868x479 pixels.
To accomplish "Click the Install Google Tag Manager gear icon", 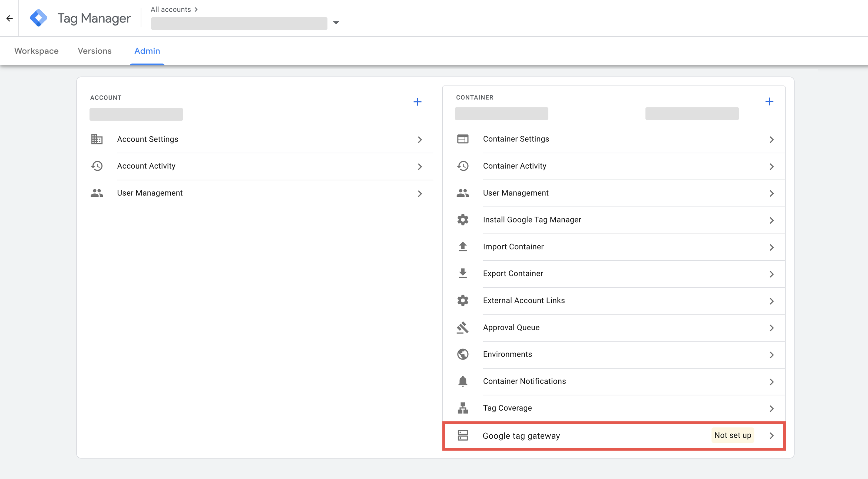I will [x=463, y=220].
